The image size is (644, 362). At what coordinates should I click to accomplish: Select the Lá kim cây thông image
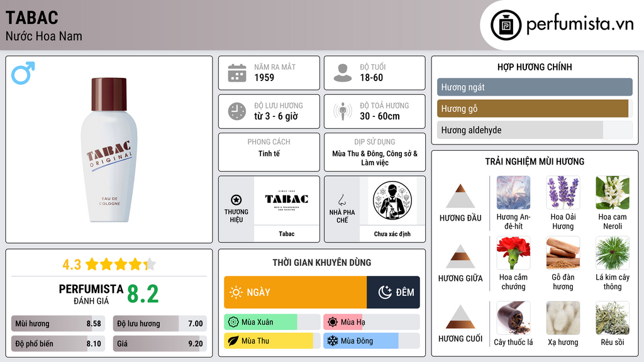pyautogui.click(x=613, y=253)
